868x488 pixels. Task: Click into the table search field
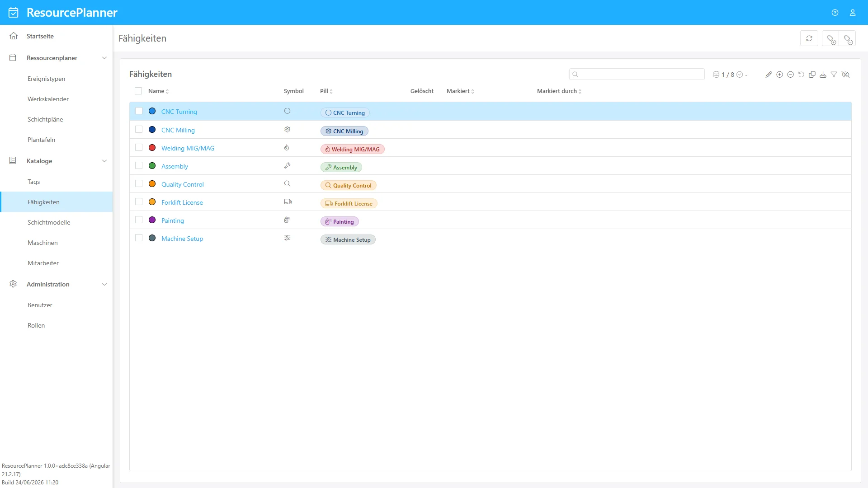pyautogui.click(x=637, y=74)
